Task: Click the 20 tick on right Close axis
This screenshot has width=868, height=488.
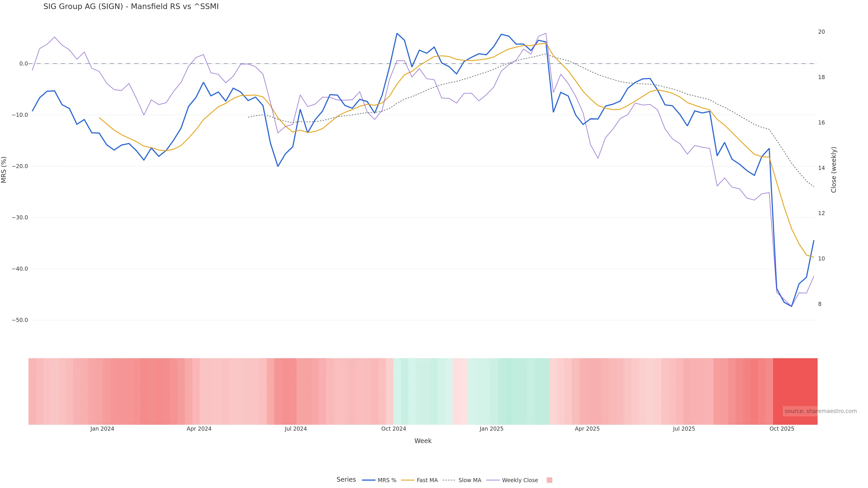Action: point(821,32)
